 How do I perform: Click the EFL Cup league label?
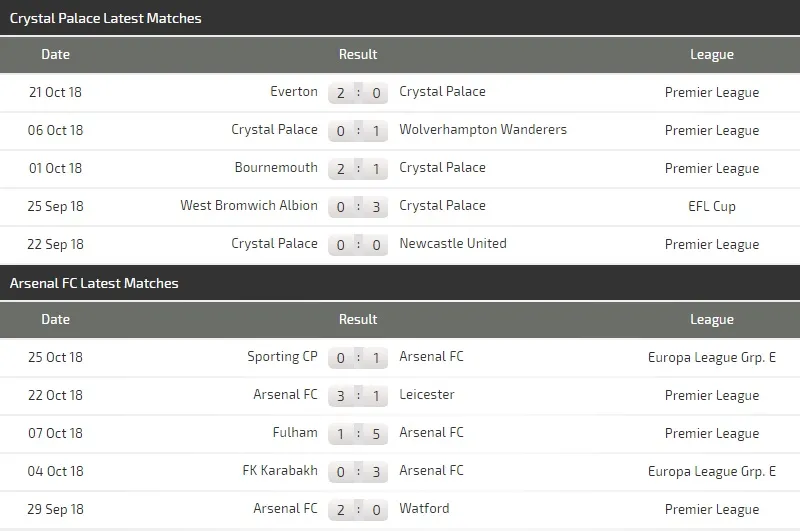click(712, 207)
